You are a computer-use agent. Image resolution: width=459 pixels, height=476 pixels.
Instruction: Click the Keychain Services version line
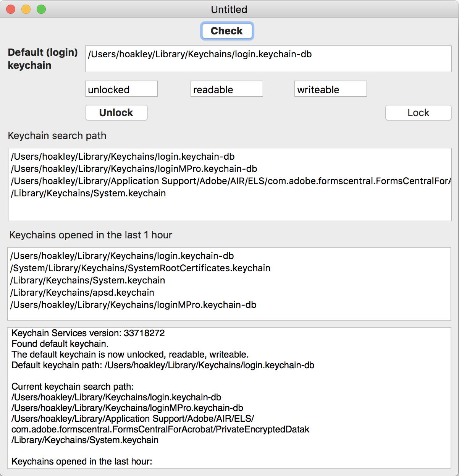[88, 333]
